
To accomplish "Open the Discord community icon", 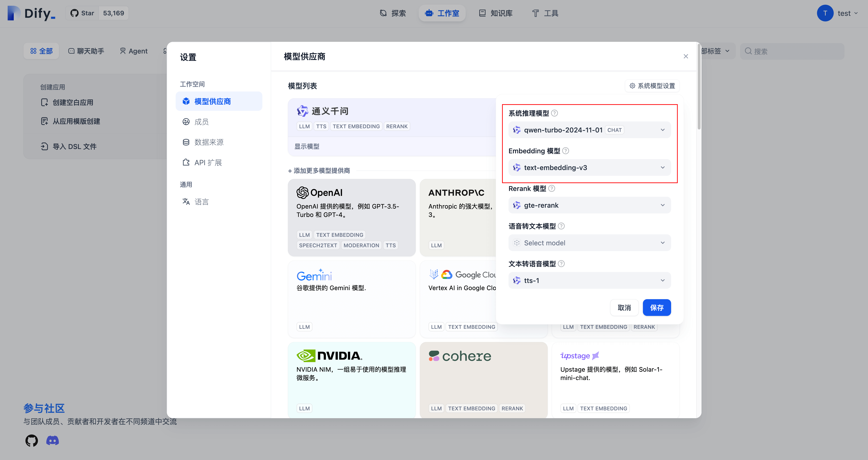I will coord(53,440).
